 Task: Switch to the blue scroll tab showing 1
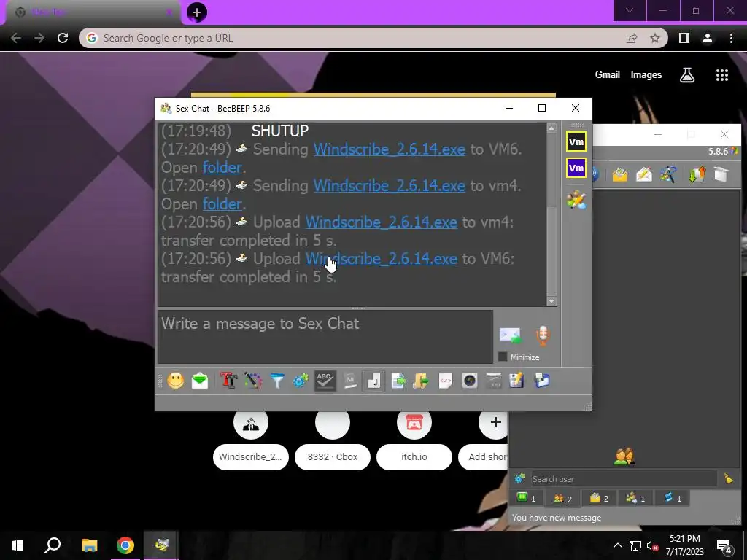672,498
